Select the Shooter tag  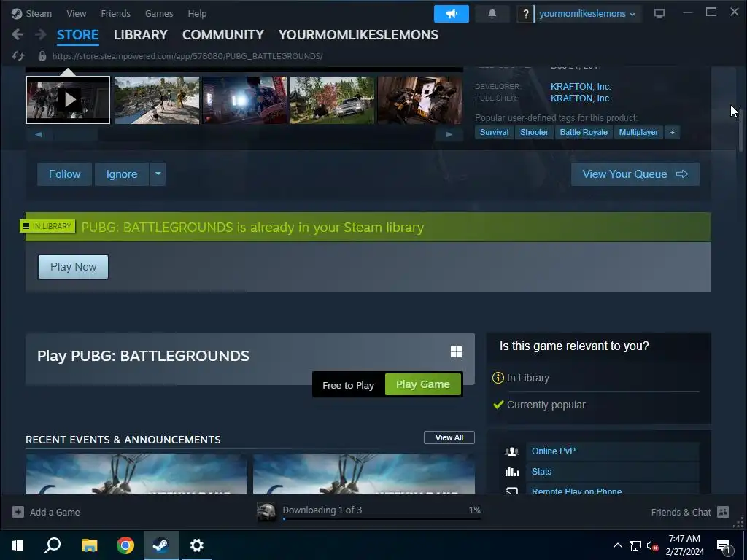[x=534, y=133]
